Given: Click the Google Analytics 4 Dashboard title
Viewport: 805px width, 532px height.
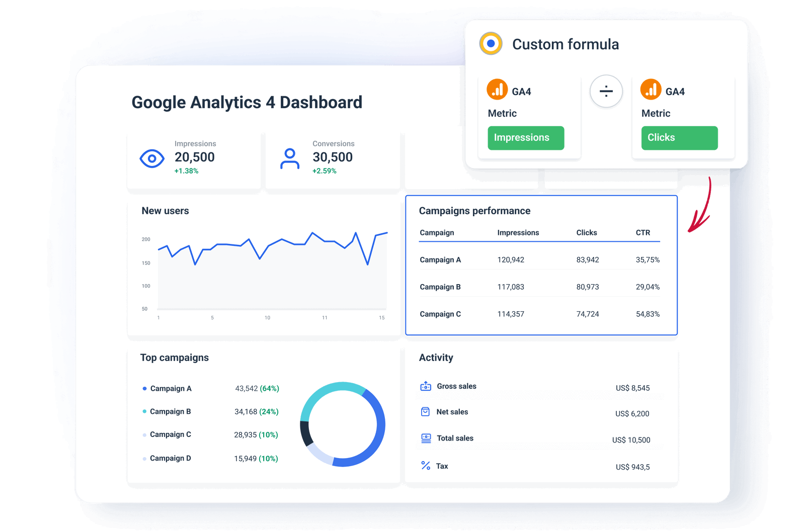Looking at the screenshot, I should tap(246, 102).
